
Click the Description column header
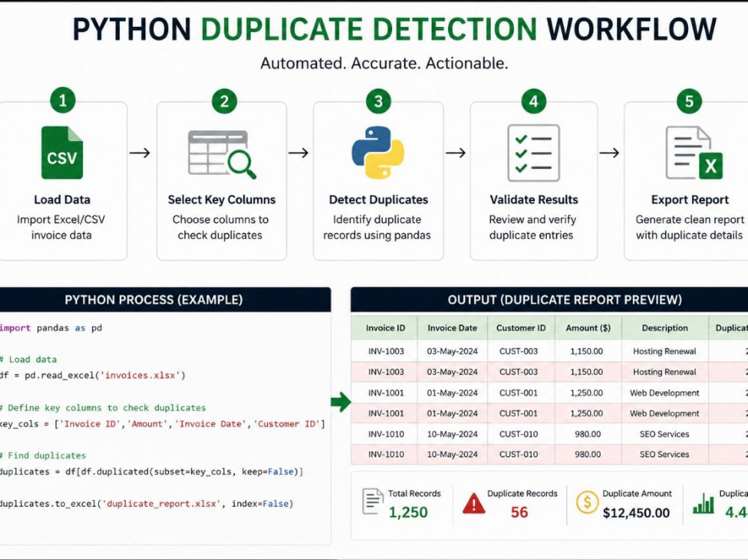[x=664, y=327]
